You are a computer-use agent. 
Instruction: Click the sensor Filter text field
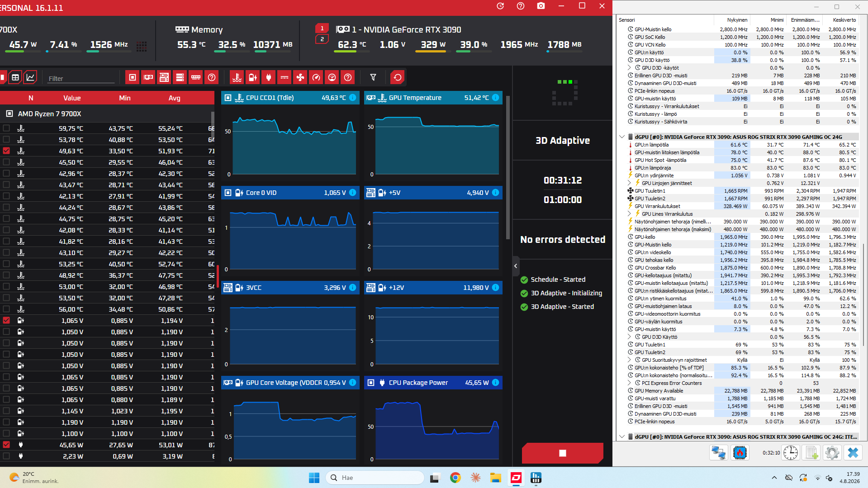coord(81,78)
